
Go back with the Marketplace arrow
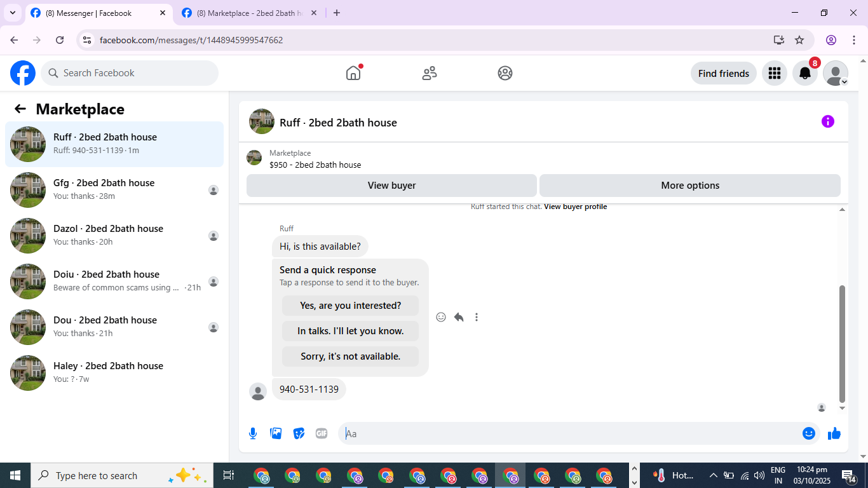pyautogui.click(x=20, y=109)
